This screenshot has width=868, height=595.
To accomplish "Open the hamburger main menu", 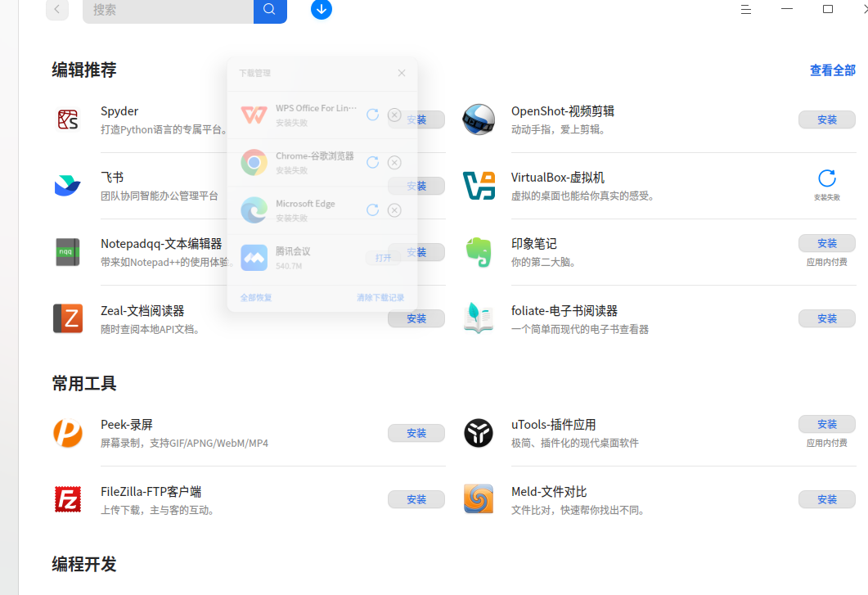I will coord(745,10).
